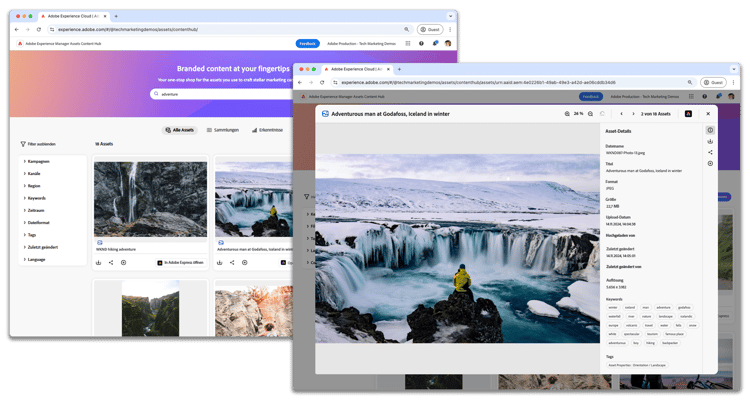Download asset from the detail side rail
750x400 pixels.
[710, 141]
